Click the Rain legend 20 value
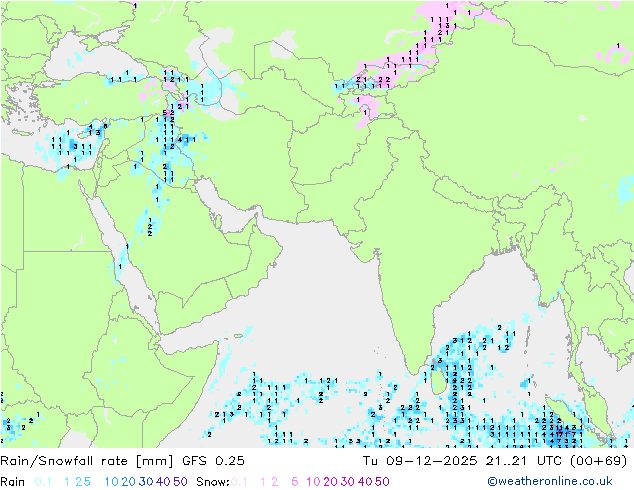Screen dimensions: 634x490 click(129, 482)
